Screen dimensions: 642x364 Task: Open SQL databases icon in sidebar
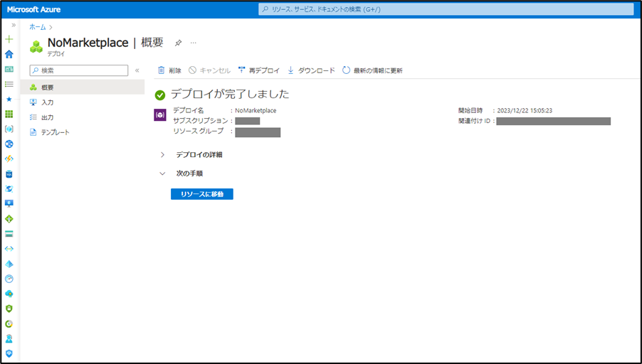[9, 174]
